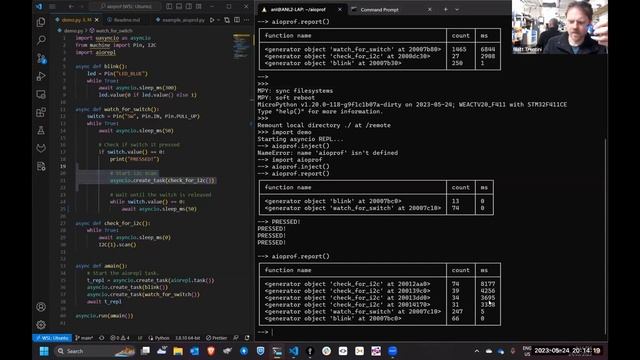The height and width of the screenshot is (360, 640).
Task: Click the terminal vertical scrollbar
Action: click(605, 236)
